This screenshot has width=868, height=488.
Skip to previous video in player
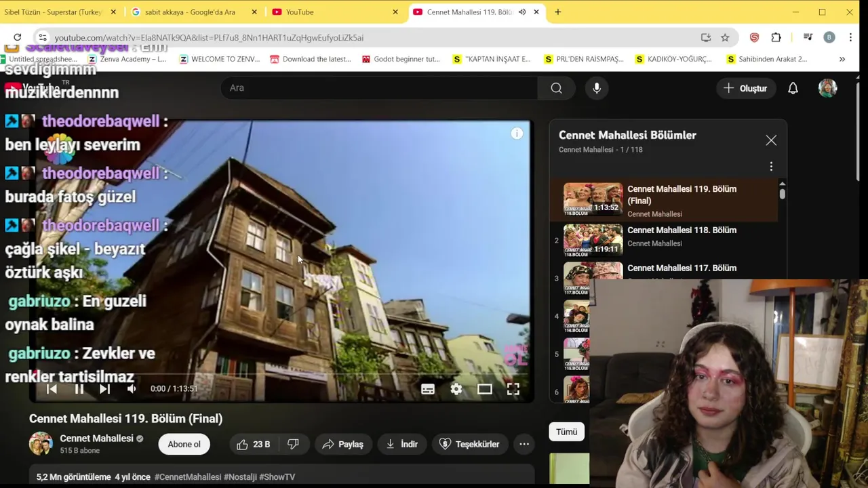tap(52, 389)
